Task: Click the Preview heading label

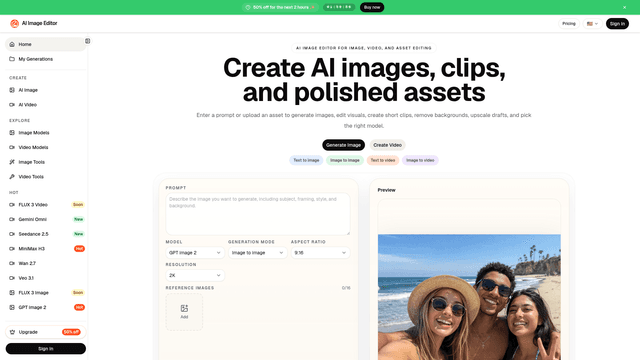Action: pos(386,190)
